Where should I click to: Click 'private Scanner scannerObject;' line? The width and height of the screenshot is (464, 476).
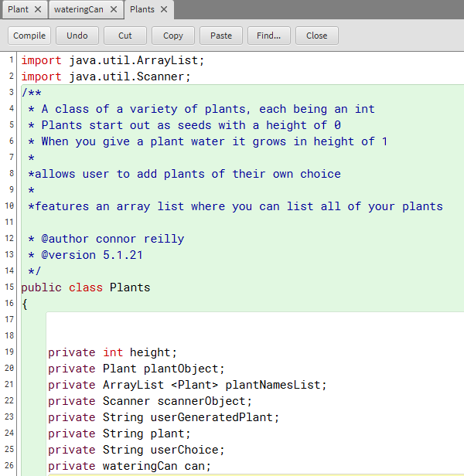click(x=150, y=401)
